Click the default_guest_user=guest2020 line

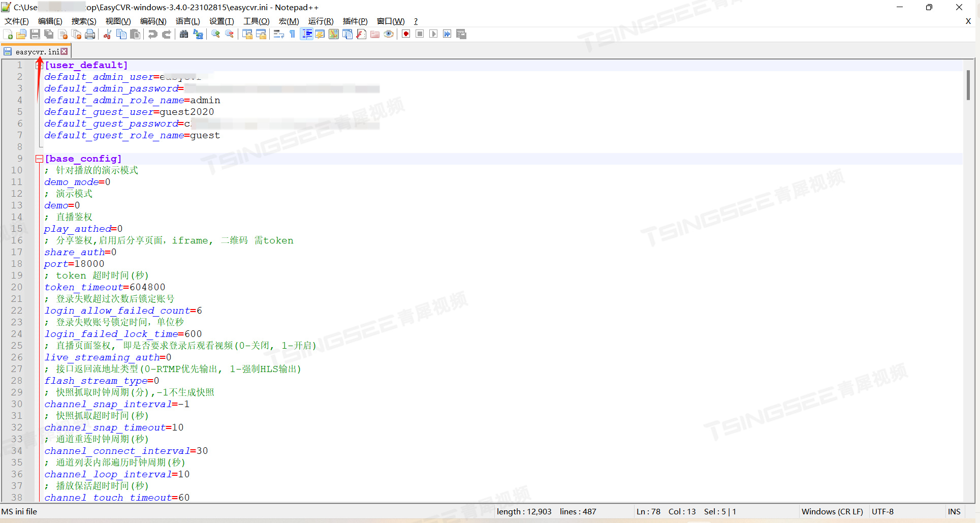click(129, 112)
